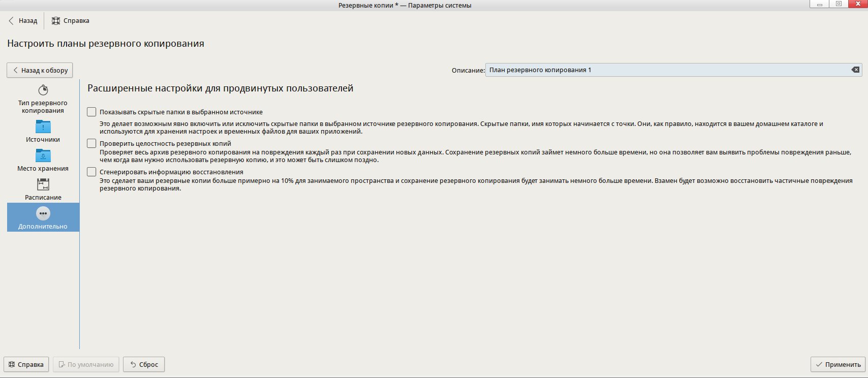The image size is (868, 378).
Task: Click the heading Расширенные настройки для продвинутых пользователей
Action: (221, 88)
